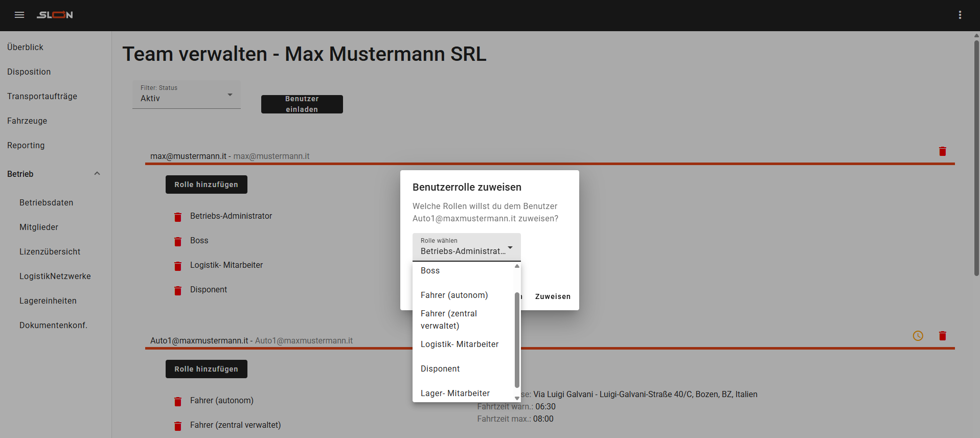Delete the Fahrer (autonom) role
This screenshot has height=438, width=980.
[178, 401]
